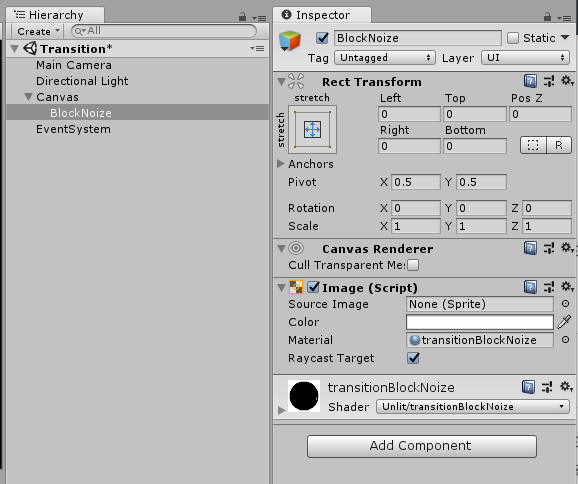
Task: Collapse the Canvas tree arrow
Action: pyautogui.click(x=28, y=97)
